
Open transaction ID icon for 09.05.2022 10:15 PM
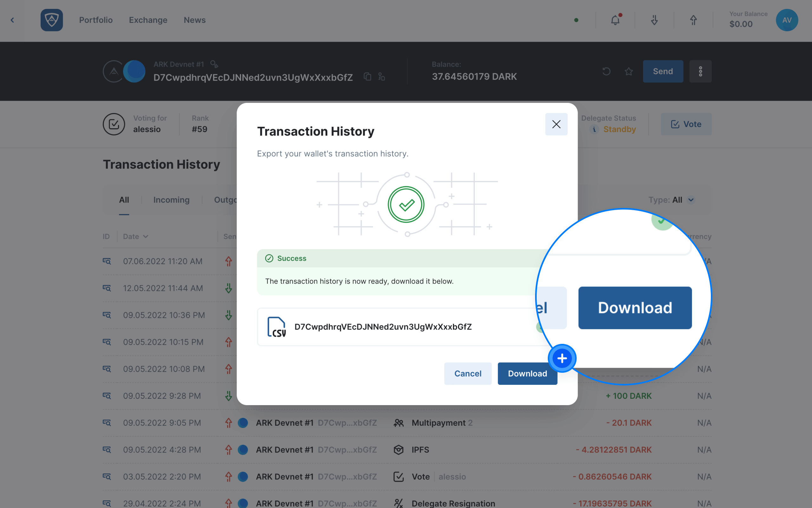[x=107, y=342]
